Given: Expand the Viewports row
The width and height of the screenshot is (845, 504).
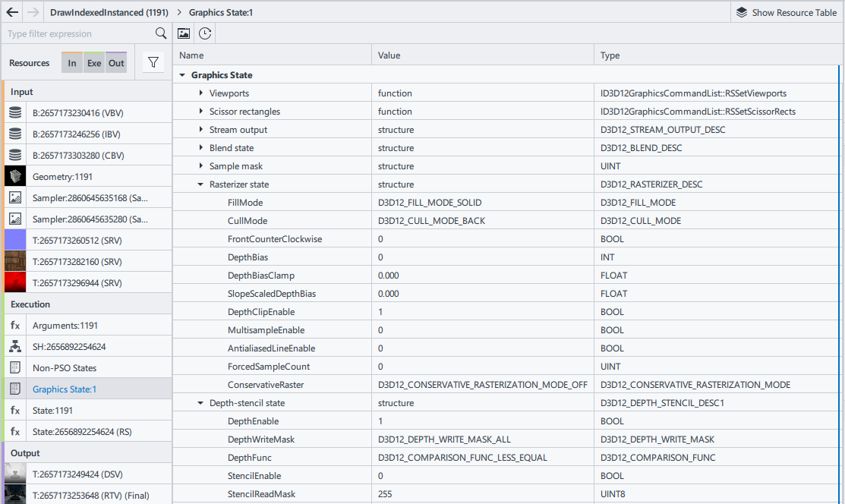Looking at the screenshot, I should [x=201, y=93].
